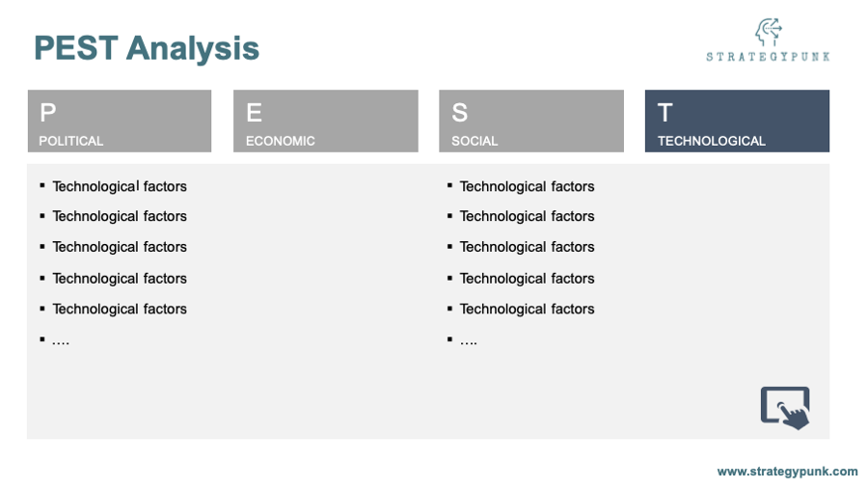Click the dotted placeholder bullet in right column
The height and width of the screenshot is (488, 868).
point(469,341)
